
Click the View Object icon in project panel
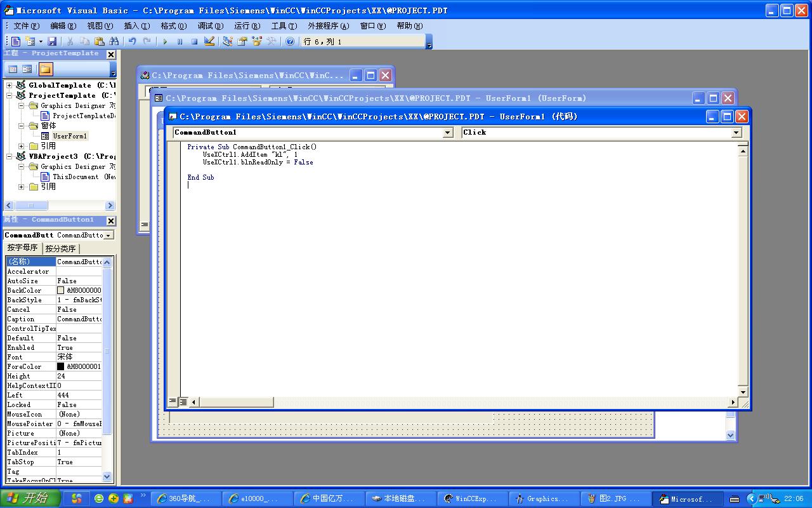click(x=27, y=69)
